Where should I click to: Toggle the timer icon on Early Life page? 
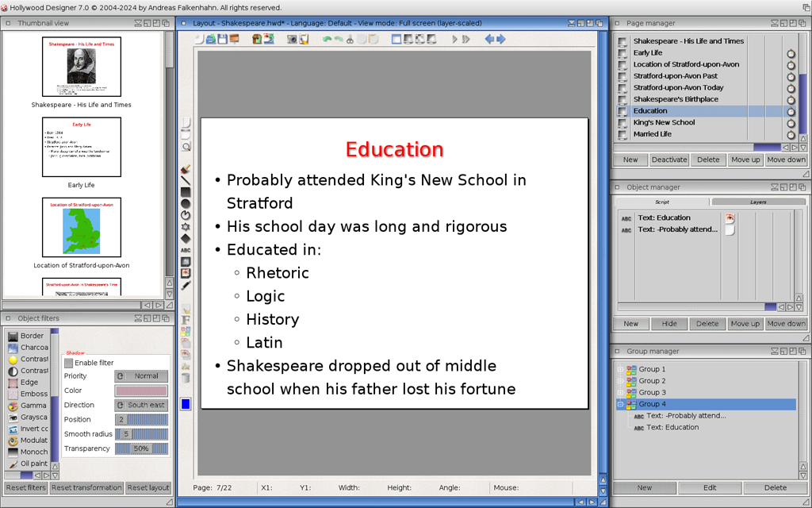pos(791,53)
